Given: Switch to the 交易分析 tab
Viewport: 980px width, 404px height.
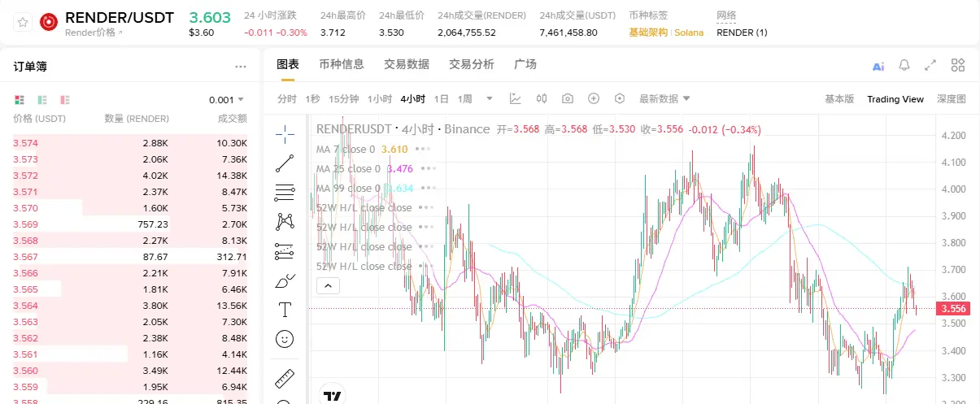Looking at the screenshot, I should point(472,65).
